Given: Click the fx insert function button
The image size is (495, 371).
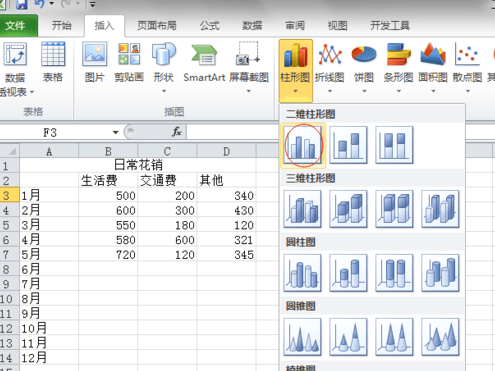Looking at the screenshot, I should tap(177, 132).
